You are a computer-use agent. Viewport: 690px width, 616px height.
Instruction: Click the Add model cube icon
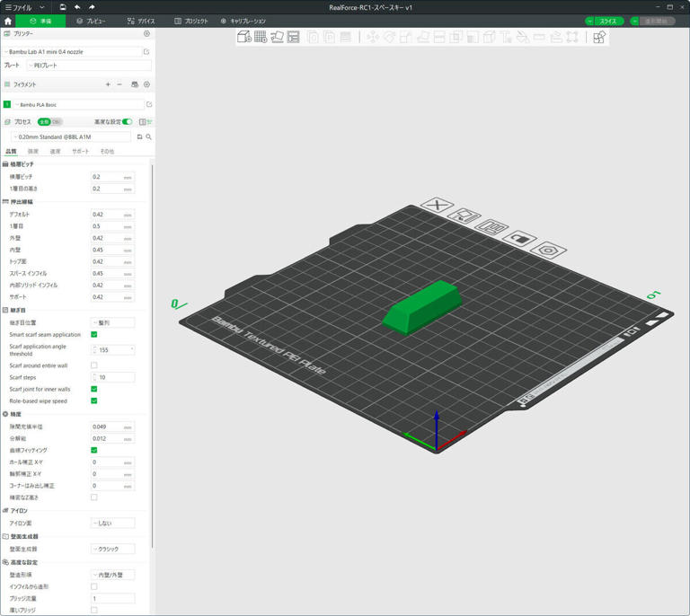tap(243, 37)
